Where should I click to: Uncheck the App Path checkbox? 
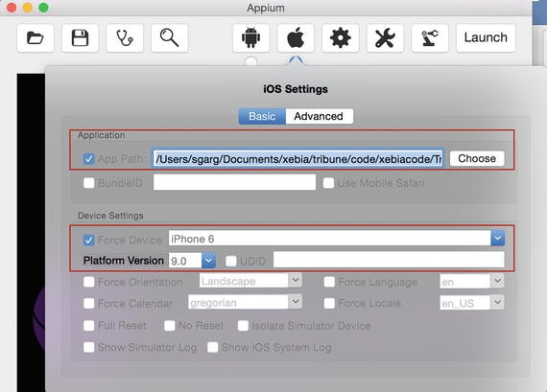coord(88,159)
